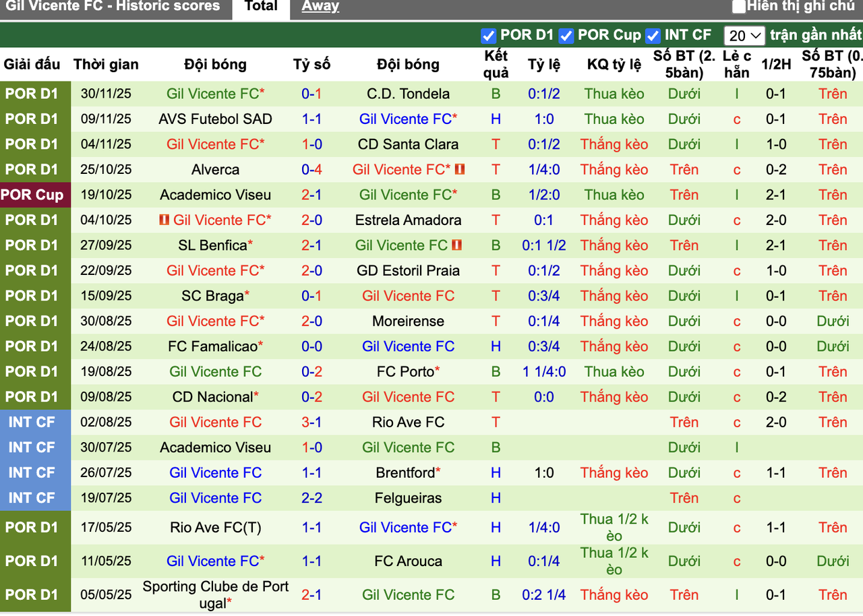This screenshot has height=616, width=863.
Task: Click the KQ tỷ lệ column header
Action: click(614, 65)
